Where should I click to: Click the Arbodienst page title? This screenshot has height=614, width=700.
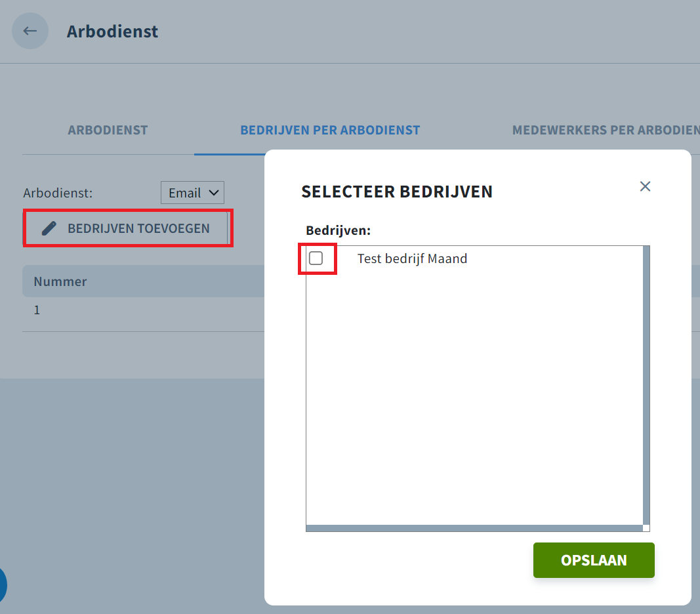[x=112, y=31]
